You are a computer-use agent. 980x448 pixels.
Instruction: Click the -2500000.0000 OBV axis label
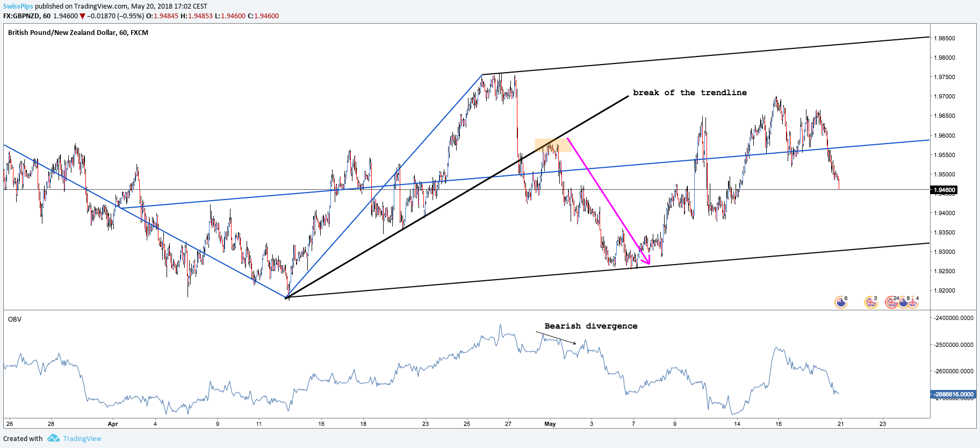pyautogui.click(x=954, y=345)
